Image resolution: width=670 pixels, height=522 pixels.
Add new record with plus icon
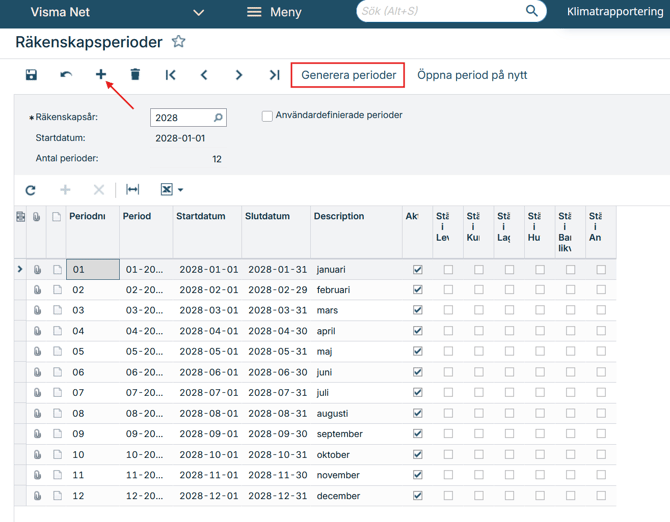tap(101, 75)
